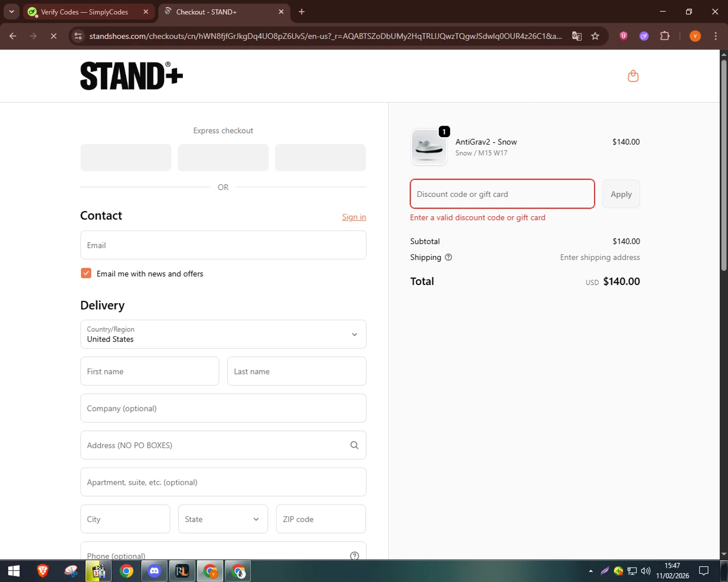Image resolution: width=728 pixels, height=582 pixels.
Task: Click the volume speaker tray icon
Action: point(645,571)
